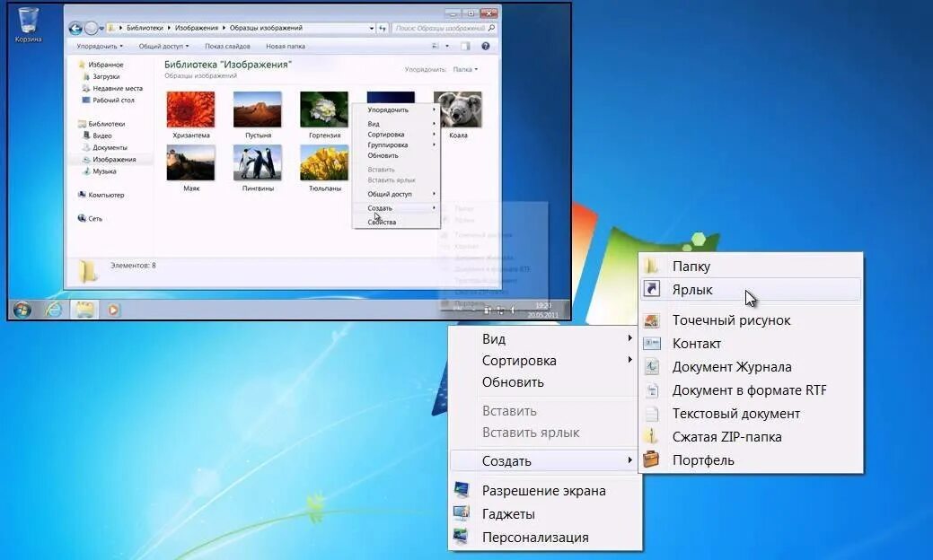The height and width of the screenshot is (560, 933).
Task: Expand the Вид submenu arrow in enlarged menu
Action: click(x=629, y=337)
